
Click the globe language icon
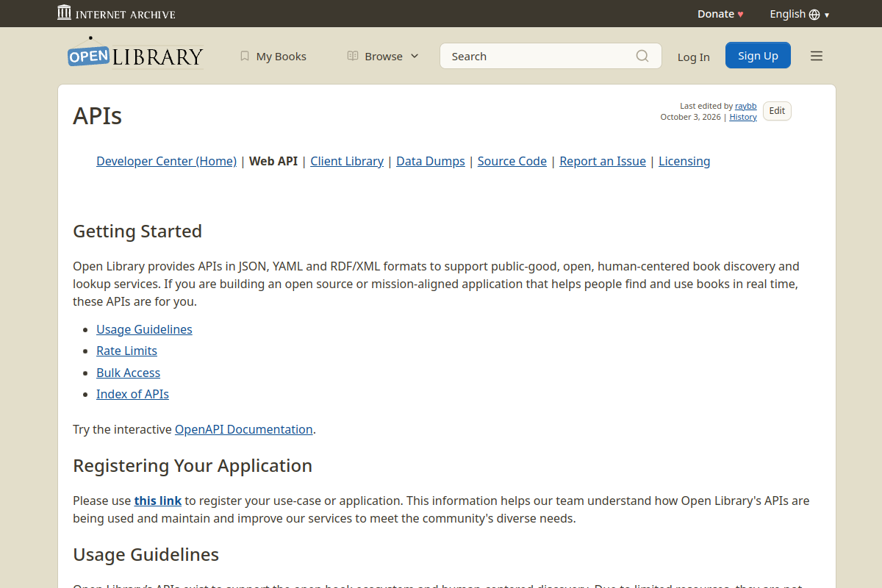(x=814, y=15)
